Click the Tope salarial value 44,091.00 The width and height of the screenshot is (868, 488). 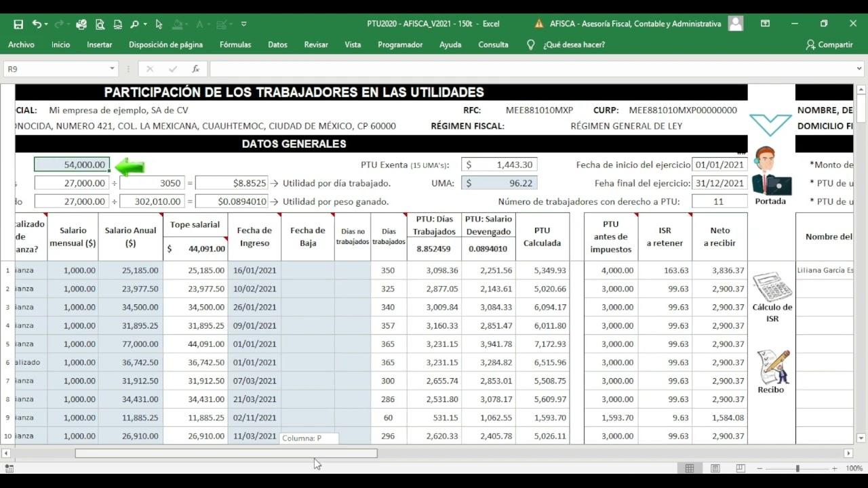195,249
